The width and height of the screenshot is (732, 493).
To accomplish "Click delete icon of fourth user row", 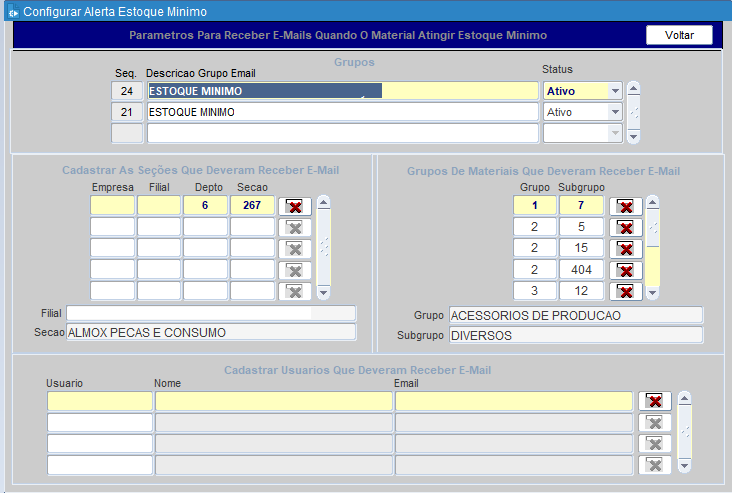I will (x=655, y=465).
